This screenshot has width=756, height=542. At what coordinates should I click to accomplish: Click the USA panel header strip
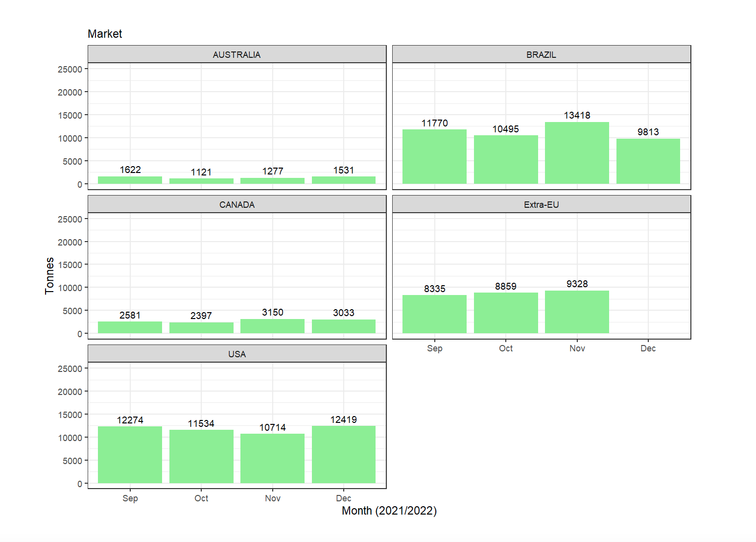(237, 354)
